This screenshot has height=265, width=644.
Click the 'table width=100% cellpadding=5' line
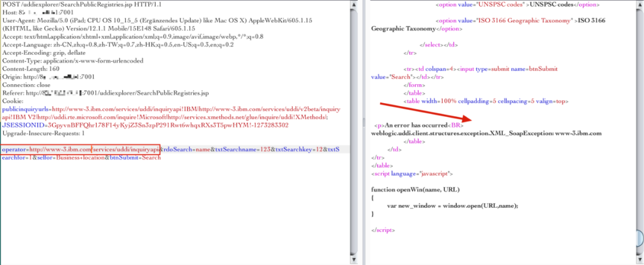(x=487, y=101)
